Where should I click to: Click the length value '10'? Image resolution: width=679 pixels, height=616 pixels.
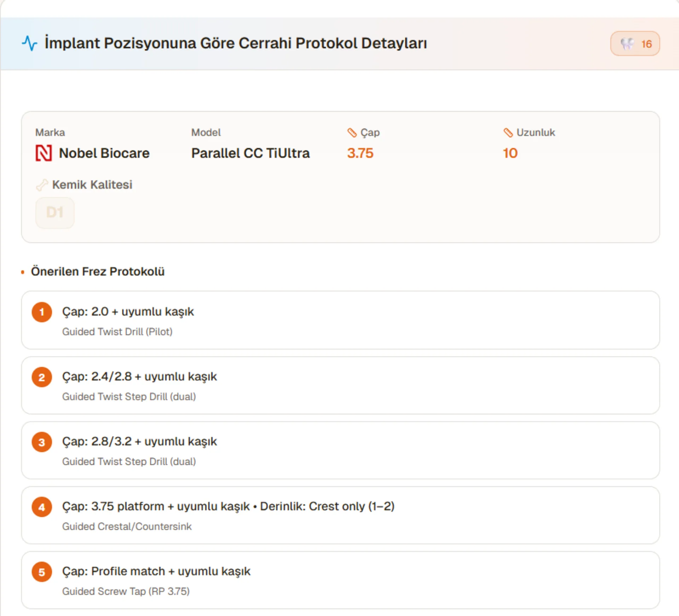point(510,153)
